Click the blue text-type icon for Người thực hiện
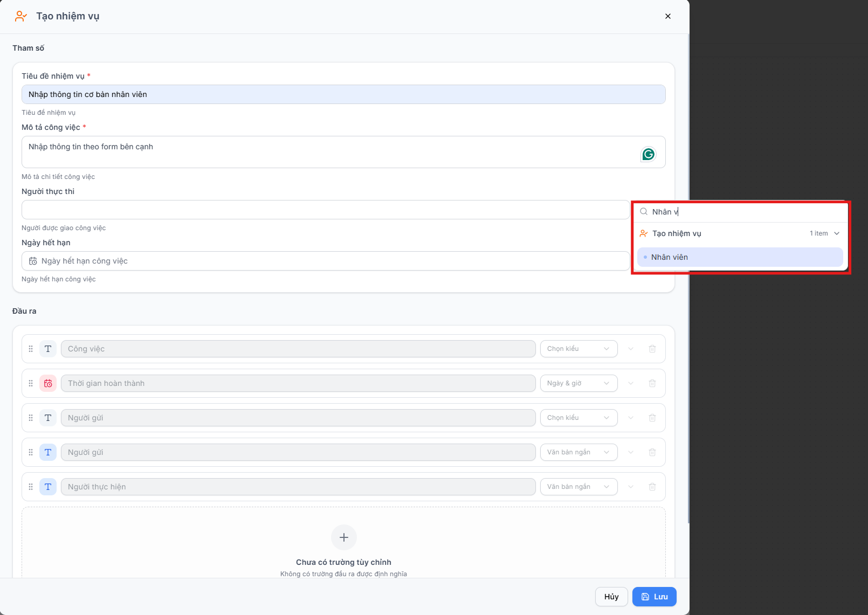This screenshot has width=868, height=615. (x=48, y=487)
